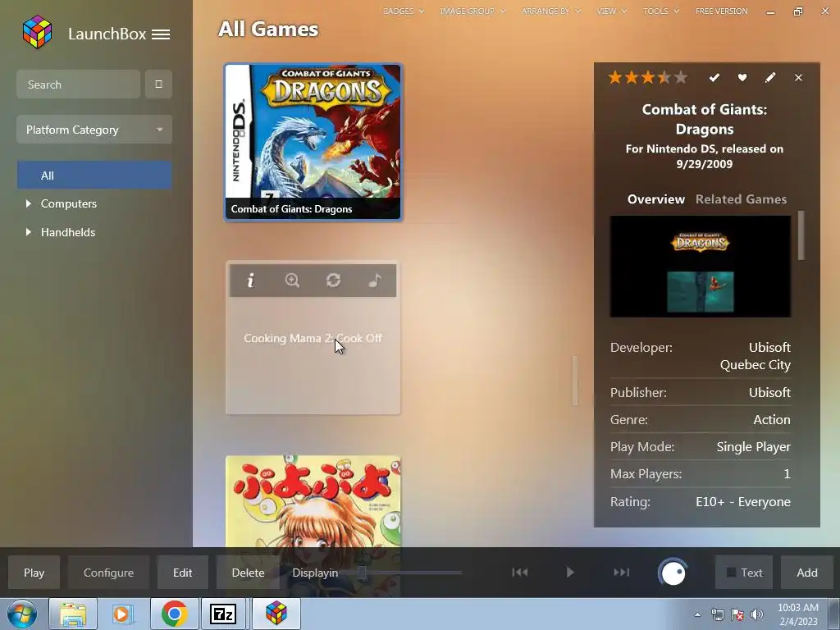840x630 pixels.
Task: Open Google Chrome from the taskbar
Action: pyautogui.click(x=174, y=614)
